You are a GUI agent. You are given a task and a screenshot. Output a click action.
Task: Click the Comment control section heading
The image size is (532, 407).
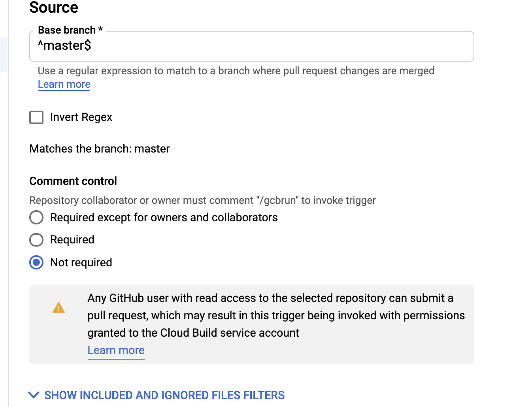73,181
